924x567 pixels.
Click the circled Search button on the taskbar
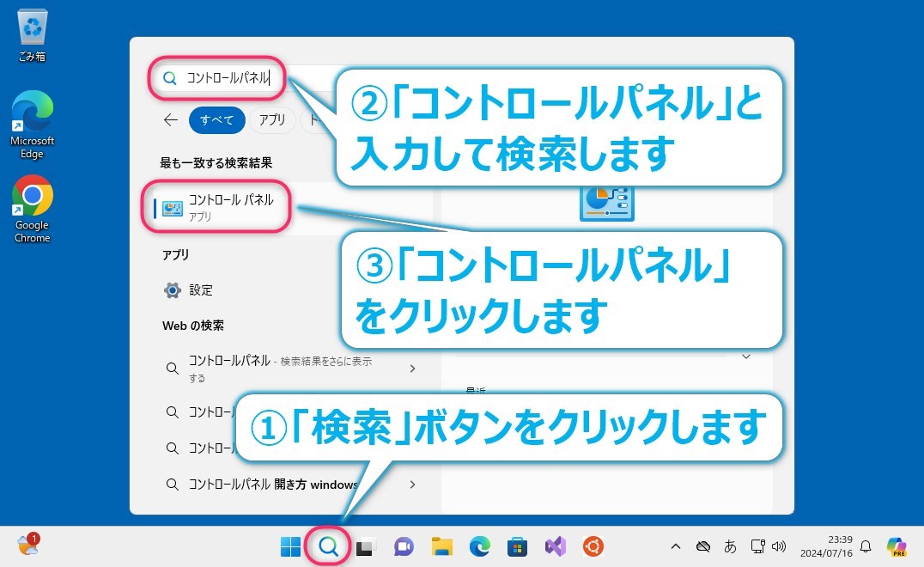tap(327, 546)
